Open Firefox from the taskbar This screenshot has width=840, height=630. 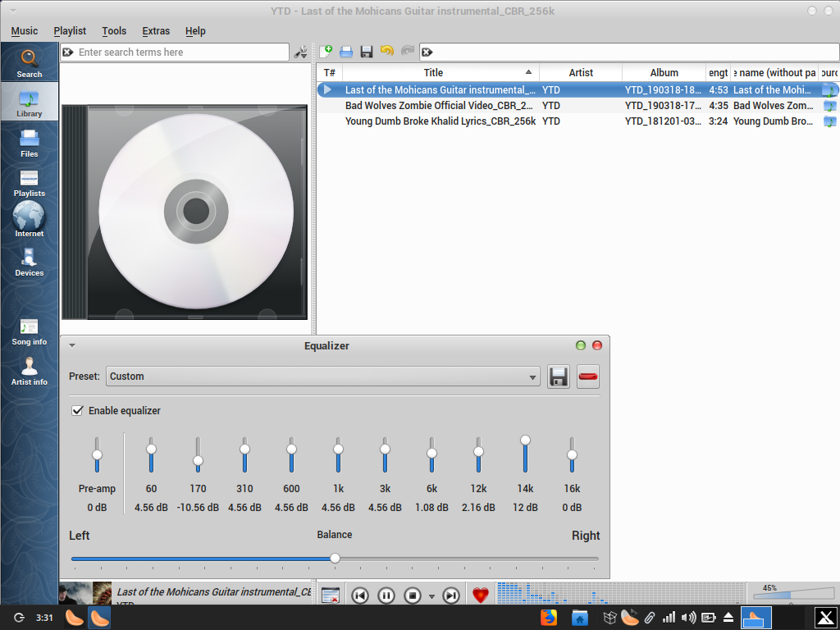coord(549,618)
